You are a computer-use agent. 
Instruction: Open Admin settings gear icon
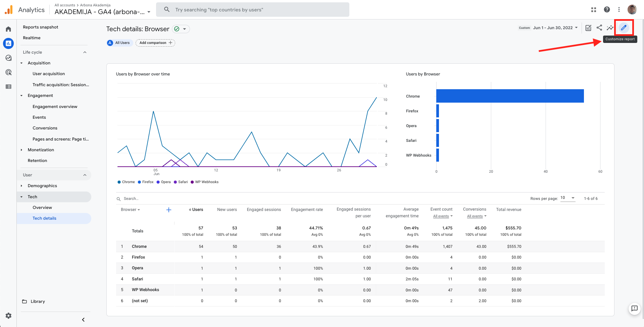pos(8,316)
